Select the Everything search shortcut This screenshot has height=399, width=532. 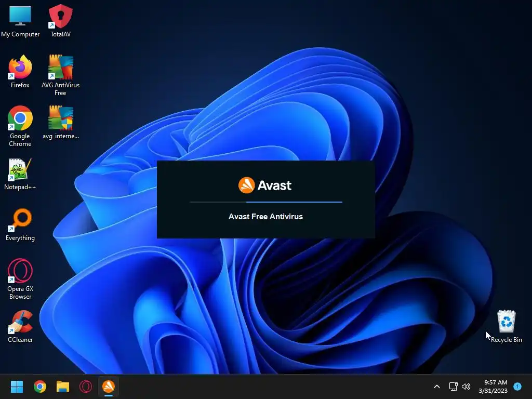coord(20,224)
